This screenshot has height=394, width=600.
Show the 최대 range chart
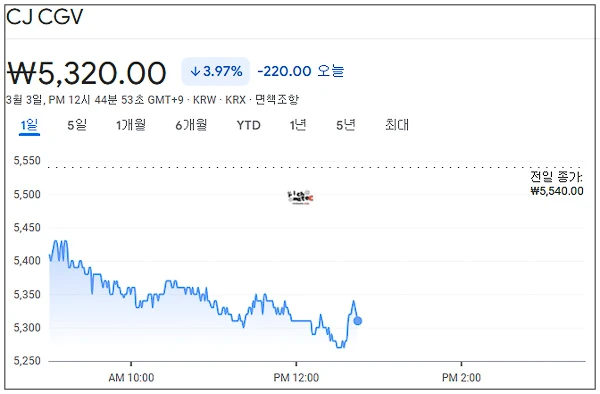tap(397, 125)
